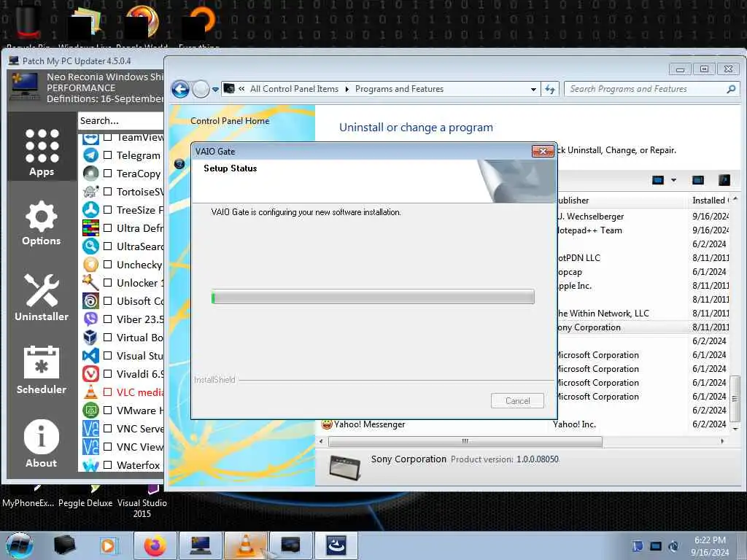Click the Visual Studio Code icon
747x560 pixels.
pyautogui.click(x=90, y=356)
